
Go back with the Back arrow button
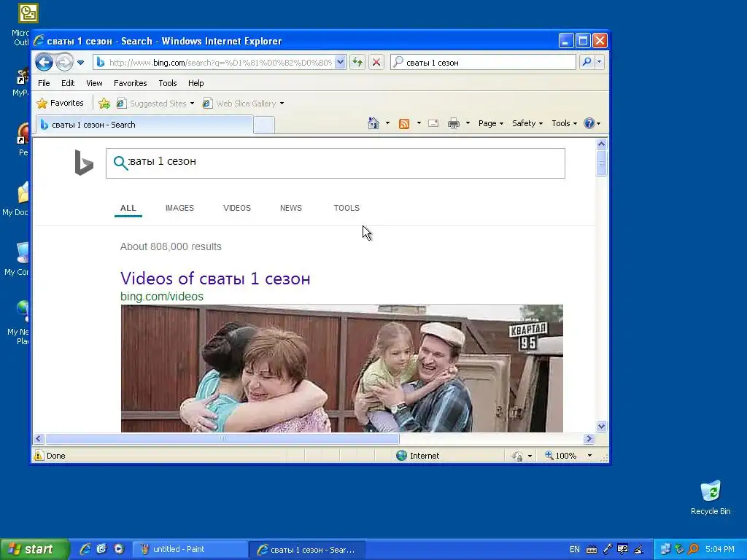pos(44,63)
